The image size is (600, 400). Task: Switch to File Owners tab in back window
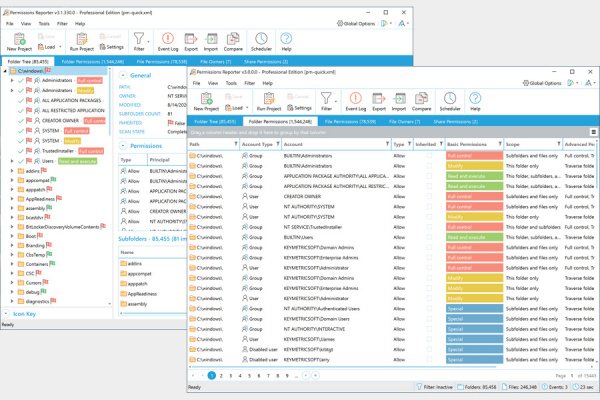(215, 62)
